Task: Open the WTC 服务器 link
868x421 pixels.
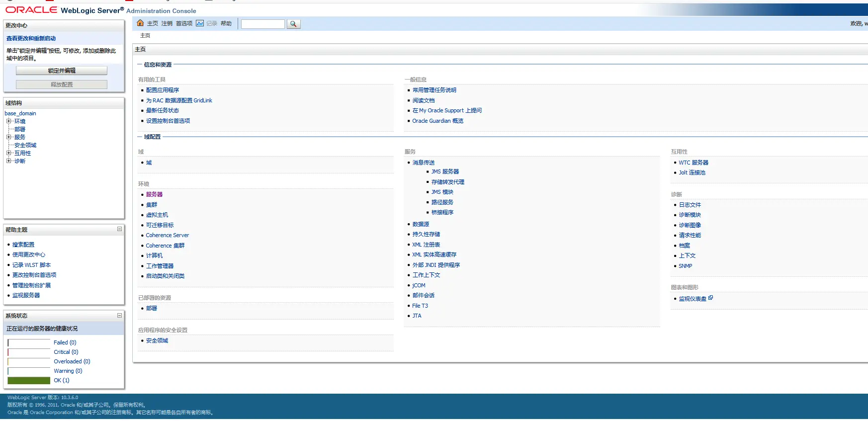Action: click(694, 163)
